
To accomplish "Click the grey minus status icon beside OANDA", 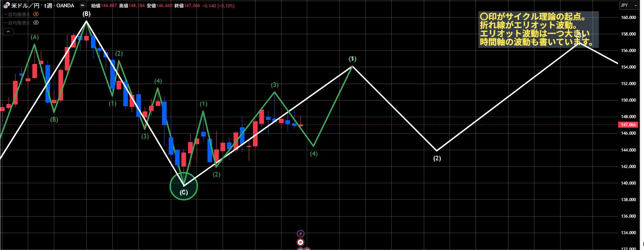I will [82, 6].
